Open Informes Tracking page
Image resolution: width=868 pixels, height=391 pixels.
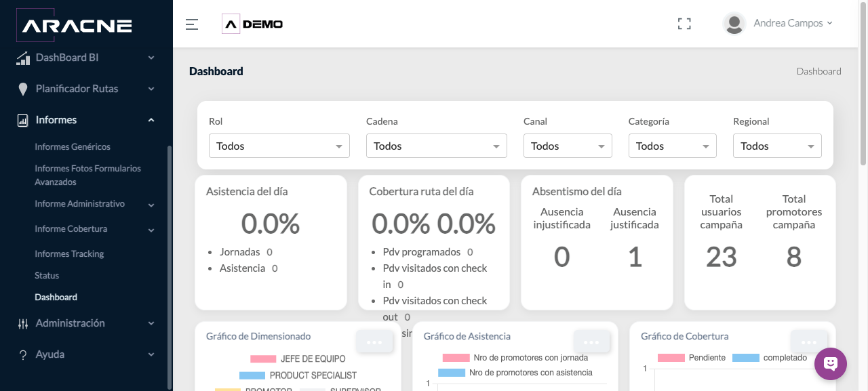(69, 253)
